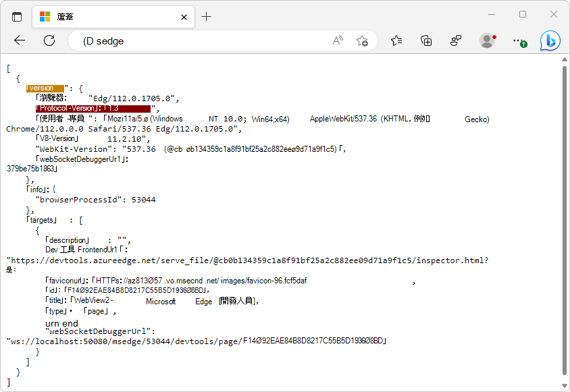
Task: Open the Collections icon
Action: (426, 40)
